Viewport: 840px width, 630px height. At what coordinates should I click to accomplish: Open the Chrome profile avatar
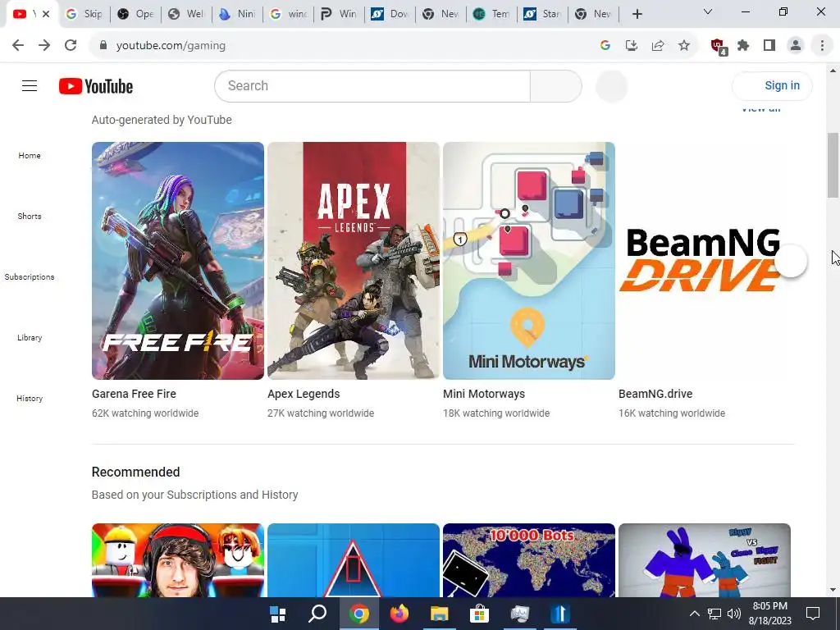(796, 46)
